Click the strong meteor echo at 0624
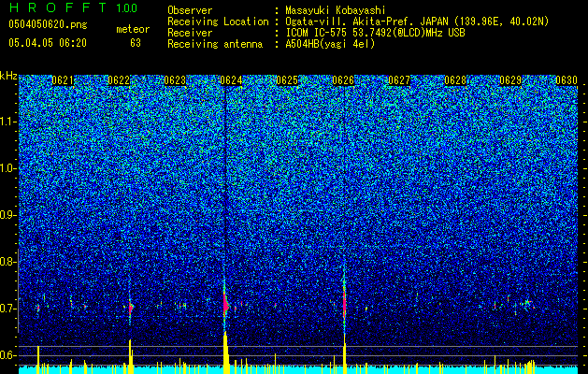The image size is (588, 374). 225,304
